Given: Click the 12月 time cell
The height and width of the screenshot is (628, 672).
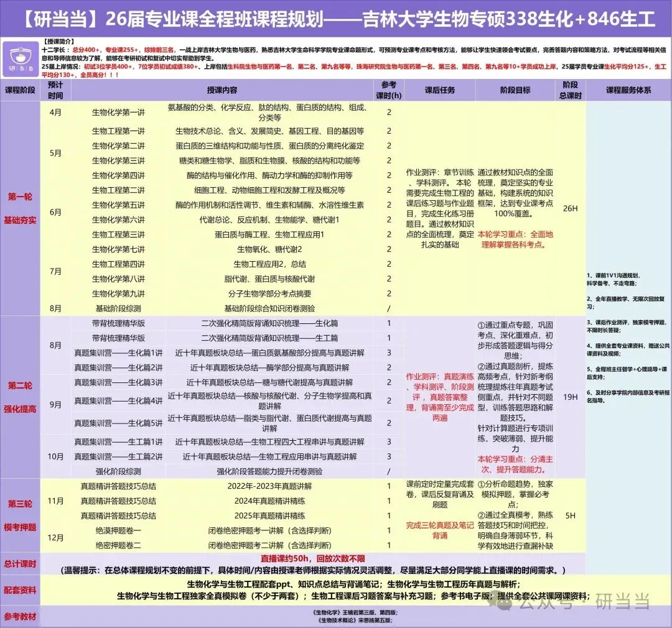Looking at the screenshot, I should (x=55, y=538).
